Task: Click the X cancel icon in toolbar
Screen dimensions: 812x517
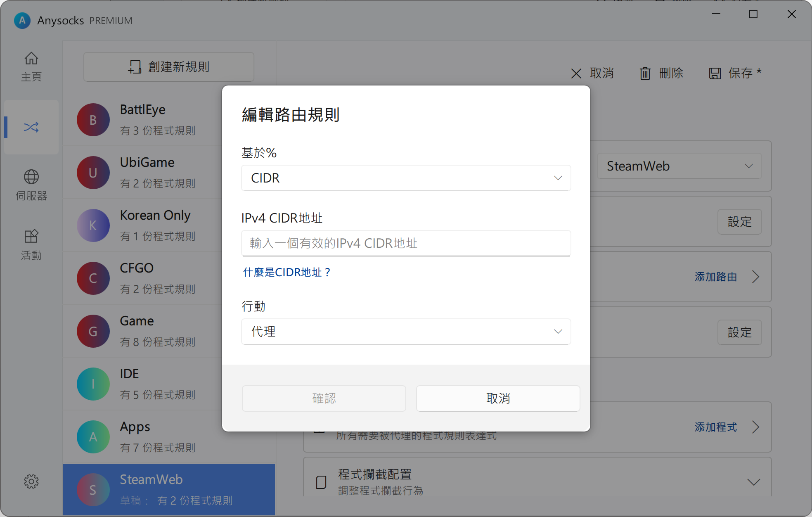Action: click(x=576, y=74)
